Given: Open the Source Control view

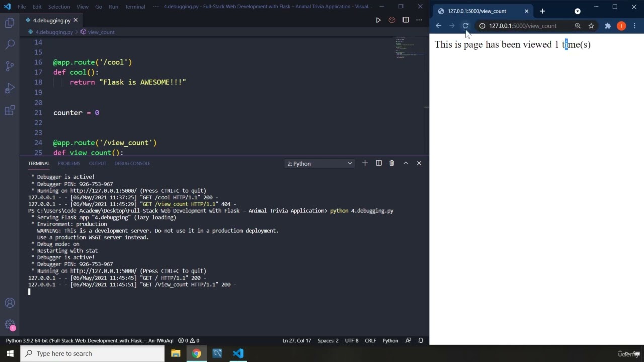Looking at the screenshot, I should (x=10, y=66).
